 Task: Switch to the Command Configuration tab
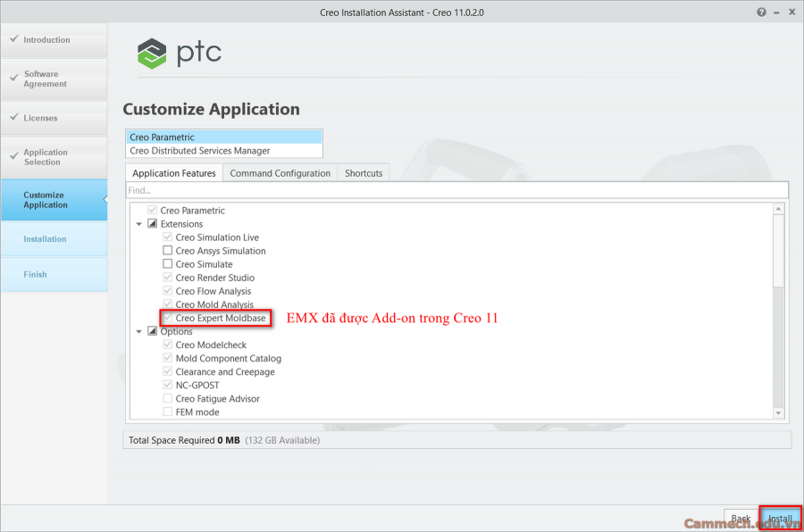tap(280, 172)
